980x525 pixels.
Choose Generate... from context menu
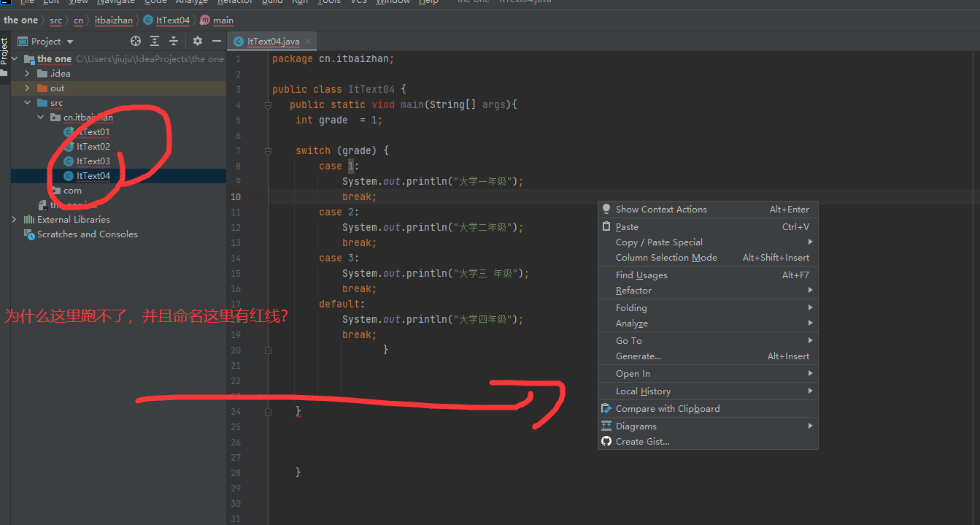(x=708, y=356)
